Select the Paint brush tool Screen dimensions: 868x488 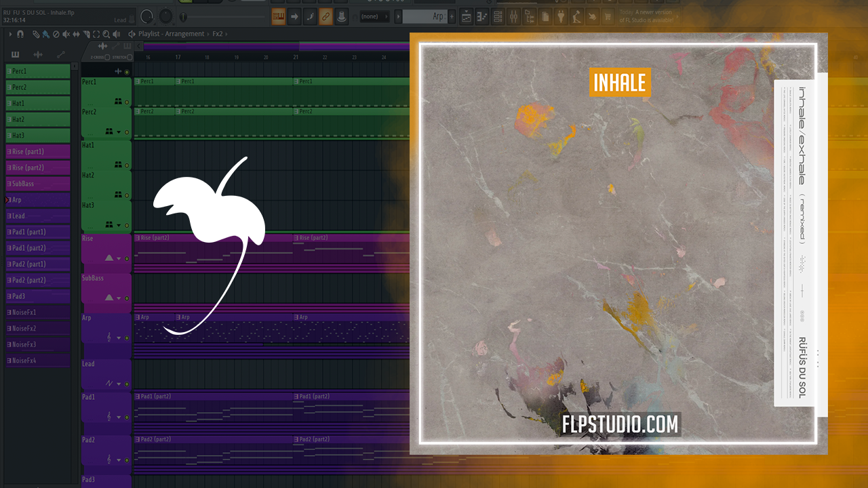[45, 34]
